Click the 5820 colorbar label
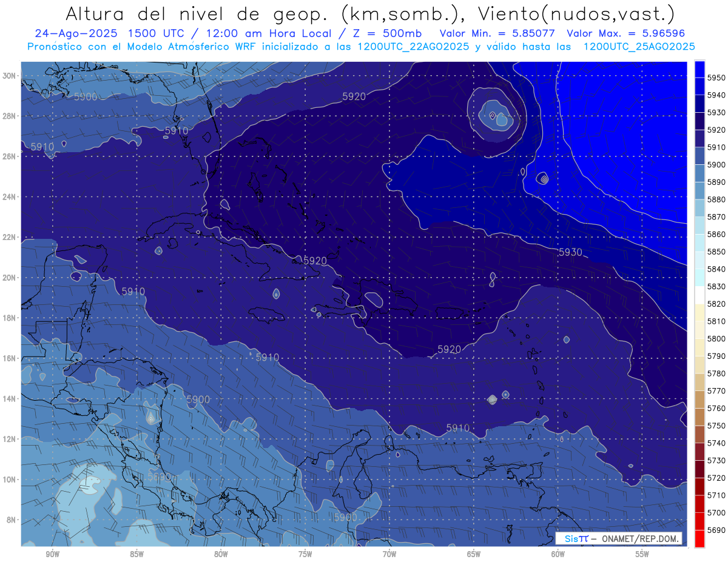This screenshot has height=562, width=728. click(717, 304)
